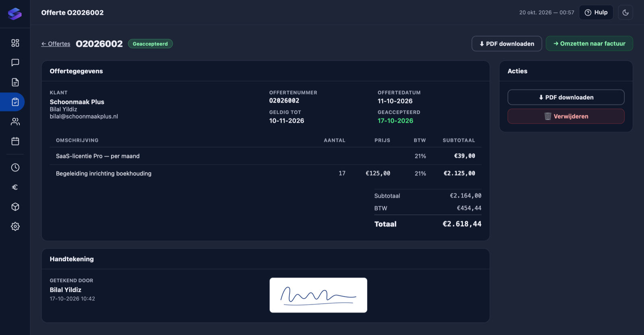Click signing timestamp 17-10-2026 10:42
Viewport: 644px width, 335px height.
tap(72, 299)
